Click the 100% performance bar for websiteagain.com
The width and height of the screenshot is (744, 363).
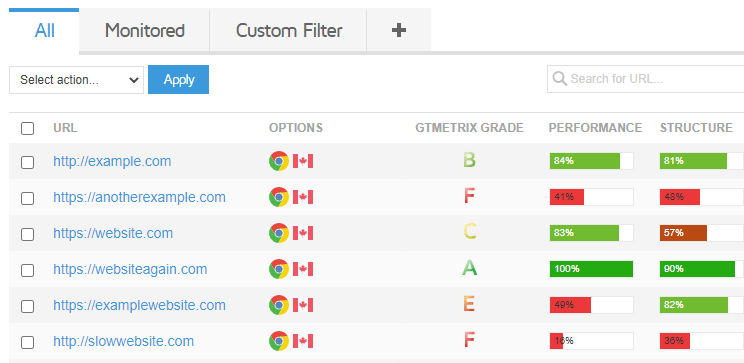591,269
